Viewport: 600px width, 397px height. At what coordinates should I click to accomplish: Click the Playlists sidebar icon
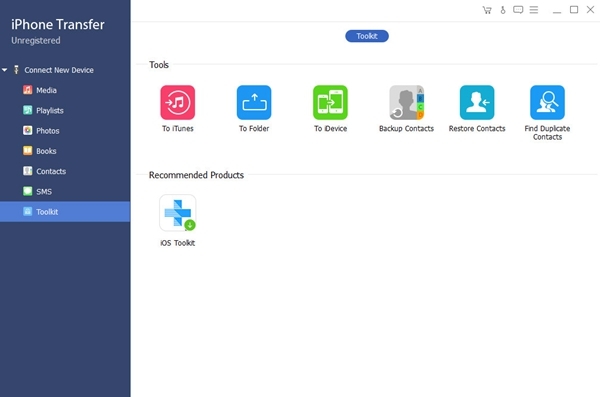coord(28,110)
